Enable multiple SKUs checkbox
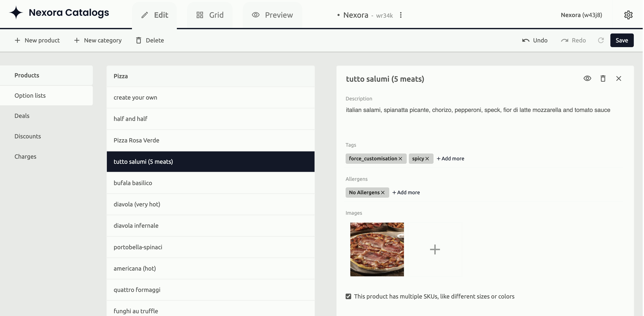This screenshot has height=316, width=644. pyautogui.click(x=348, y=296)
